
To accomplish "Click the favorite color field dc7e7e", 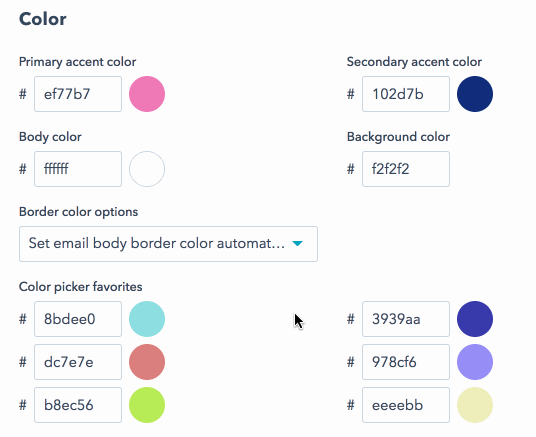I will tap(78, 362).
